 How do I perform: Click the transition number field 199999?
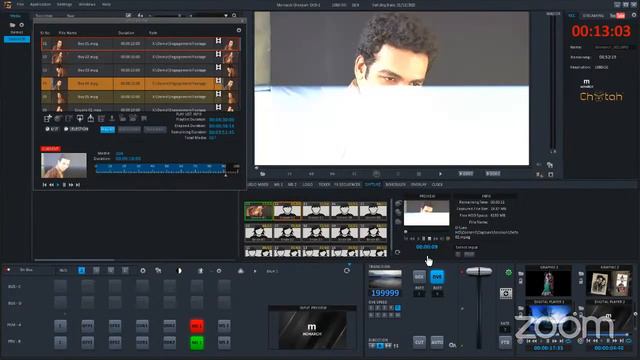pyautogui.click(x=385, y=293)
